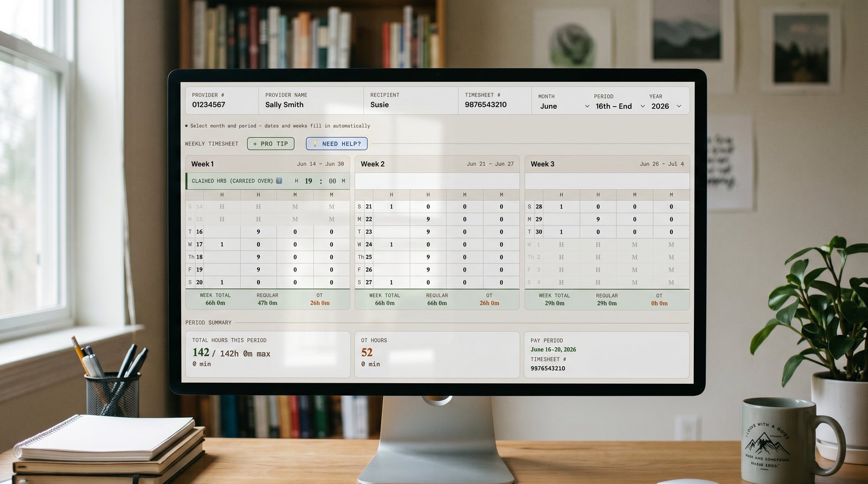Open the Month dropdown showing June
The height and width of the screenshot is (484, 868).
pyautogui.click(x=564, y=106)
